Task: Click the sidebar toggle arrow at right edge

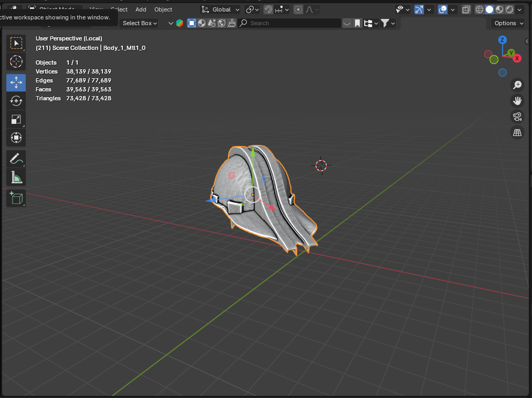Action: 527,41
